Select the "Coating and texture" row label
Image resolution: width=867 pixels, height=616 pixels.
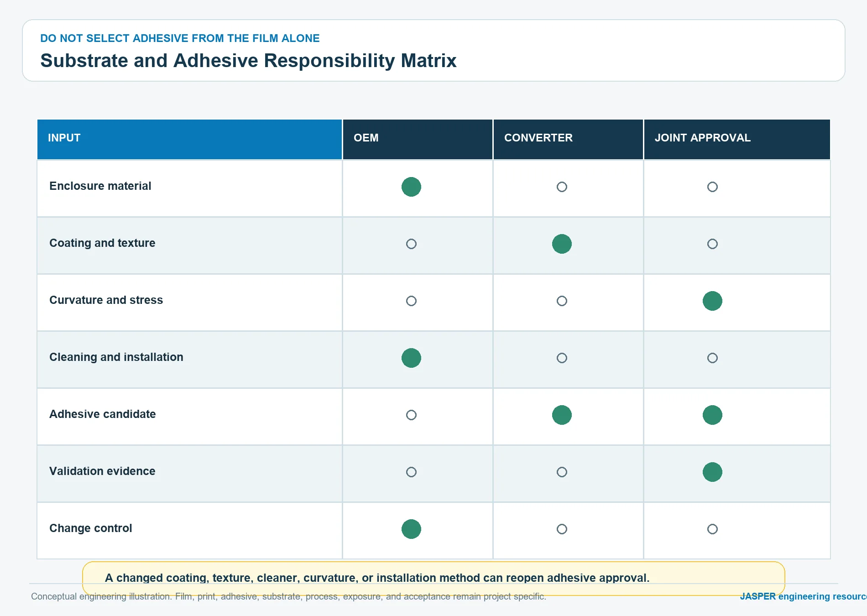[102, 243]
